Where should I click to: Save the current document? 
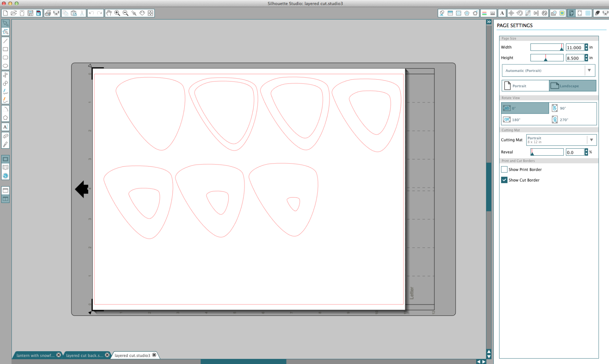(x=30, y=13)
